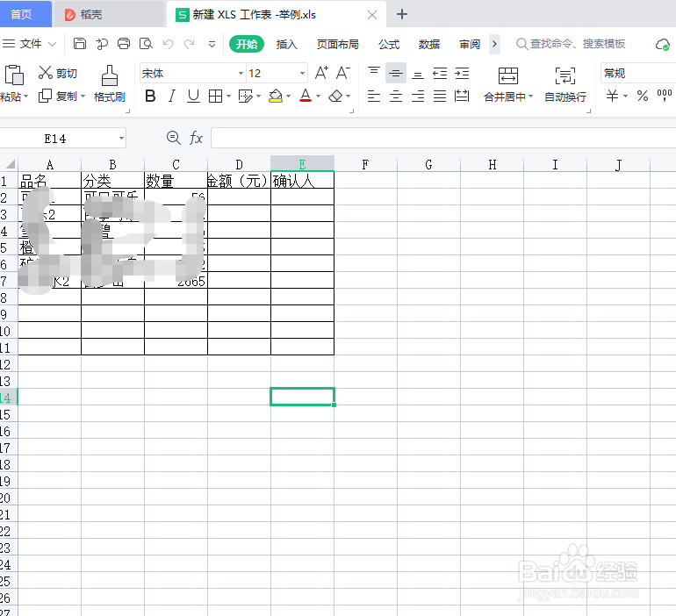This screenshot has height=616, width=676.
Task: Click the distributed alignment icon
Action: tap(462, 96)
